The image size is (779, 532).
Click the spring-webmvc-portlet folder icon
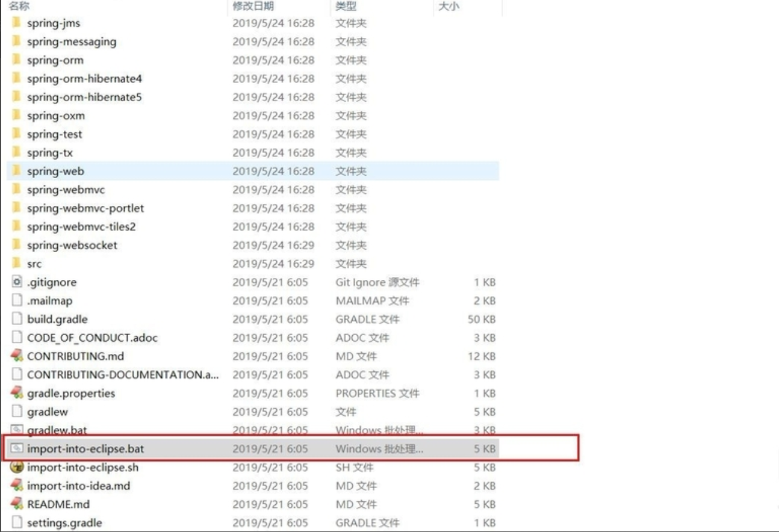click(16, 208)
